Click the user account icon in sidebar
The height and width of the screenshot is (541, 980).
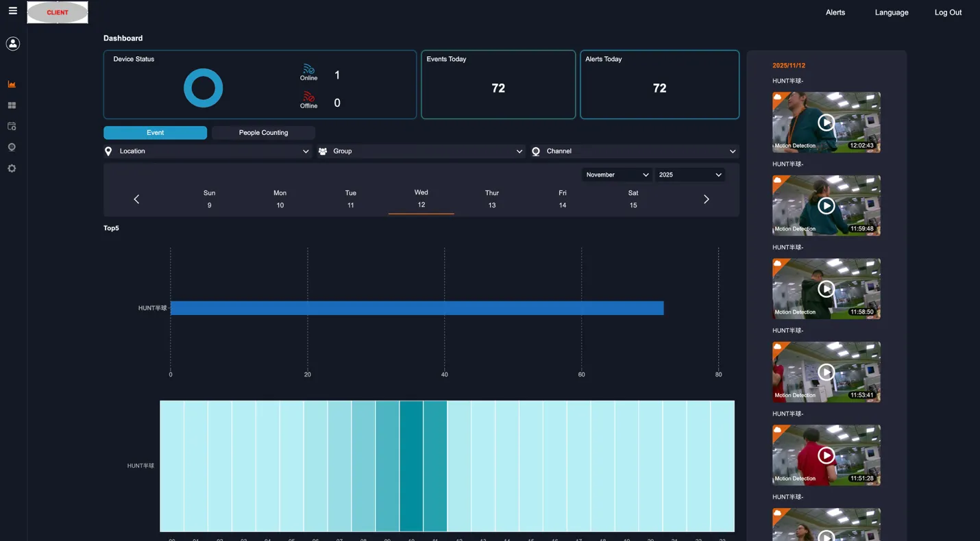coord(12,43)
